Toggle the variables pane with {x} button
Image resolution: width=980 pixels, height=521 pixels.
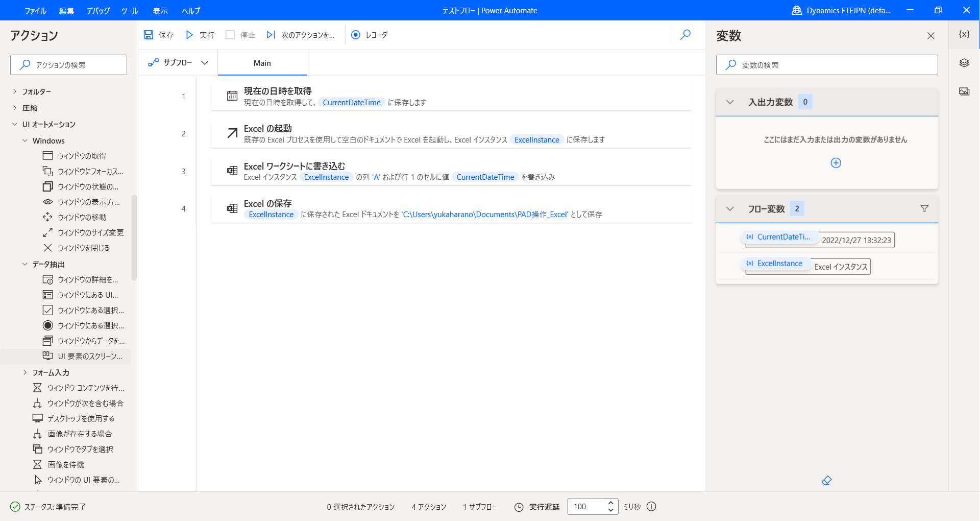click(964, 34)
